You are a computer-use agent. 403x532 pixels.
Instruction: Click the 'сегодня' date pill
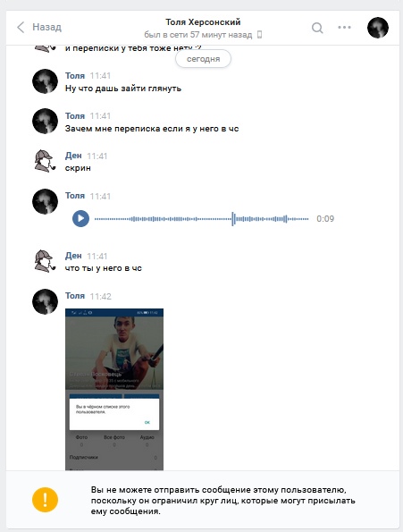tap(203, 59)
